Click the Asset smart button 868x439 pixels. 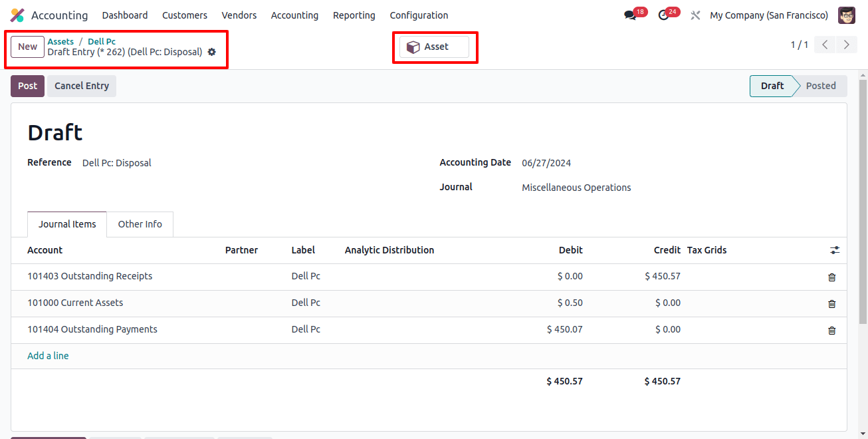435,47
